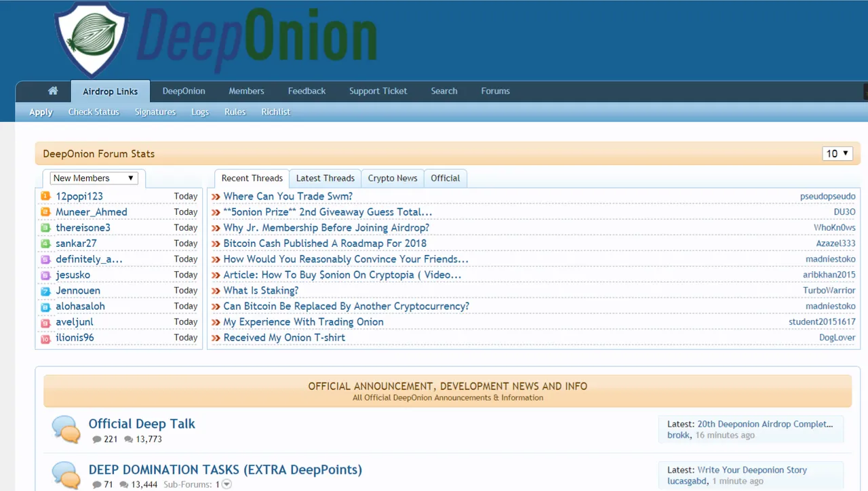Open thread 'Why Jr. Membership Before Joining Airdrop?'
The height and width of the screenshot is (491, 868).
pyautogui.click(x=326, y=228)
